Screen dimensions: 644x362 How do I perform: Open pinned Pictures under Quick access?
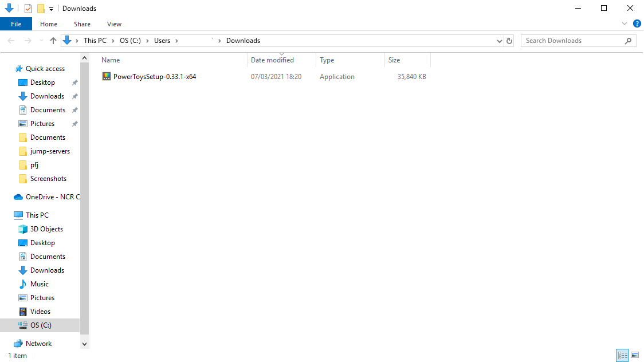pos(42,124)
